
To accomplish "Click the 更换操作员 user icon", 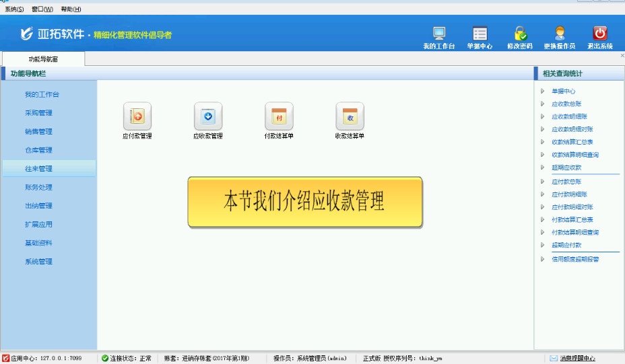I will click(559, 34).
